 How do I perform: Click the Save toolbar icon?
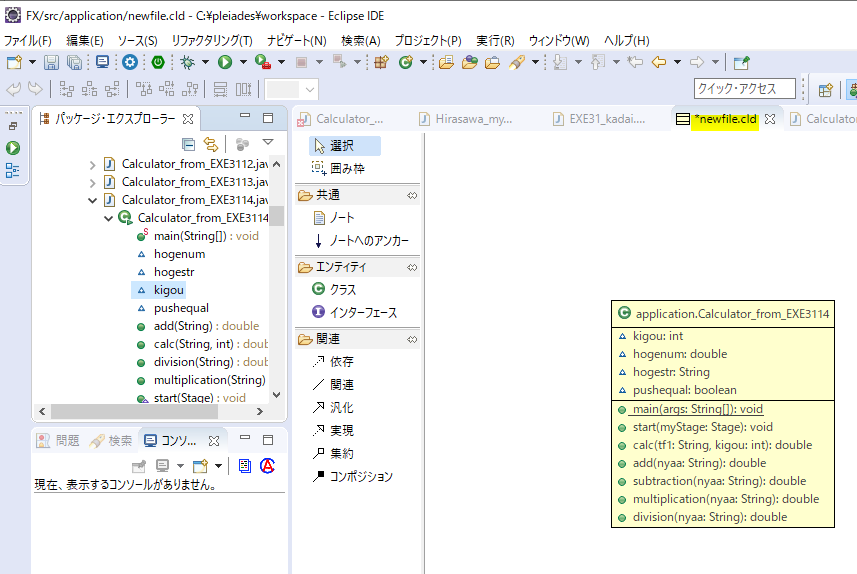click(51, 62)
